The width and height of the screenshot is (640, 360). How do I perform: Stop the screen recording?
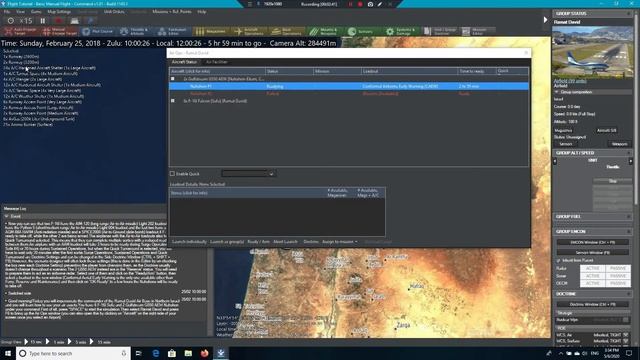point(360,4)
